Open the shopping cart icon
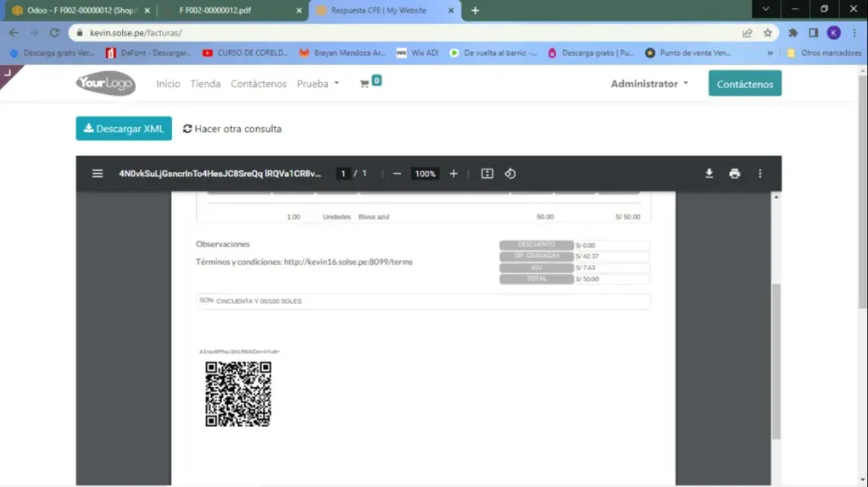Viewport: 868px width, 487px height. tap(365, 84)
